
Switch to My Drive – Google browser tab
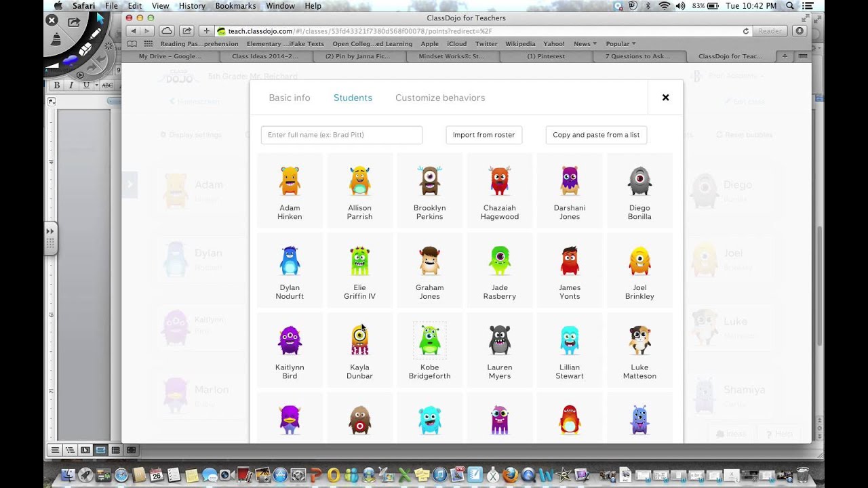click(170, 56)
